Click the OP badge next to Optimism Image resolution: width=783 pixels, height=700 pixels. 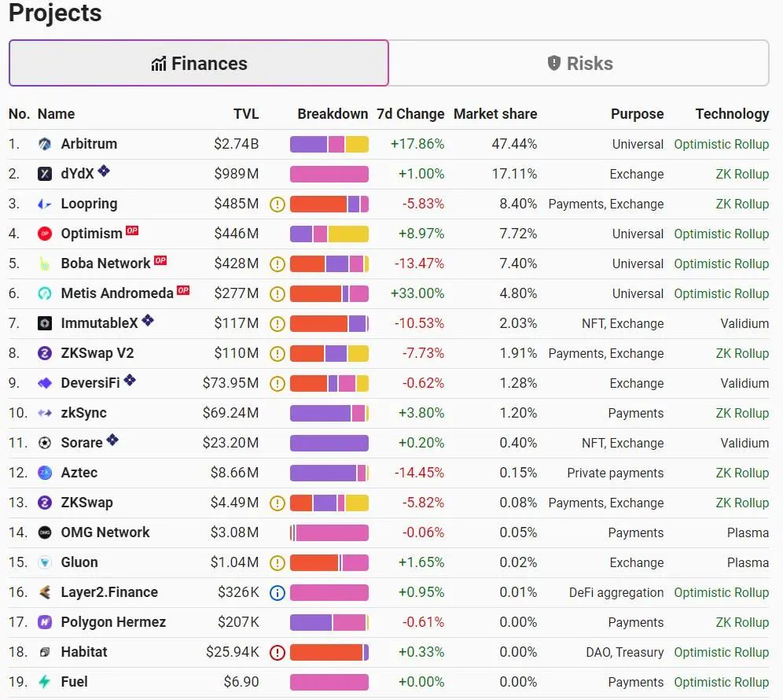coord(132,230)
